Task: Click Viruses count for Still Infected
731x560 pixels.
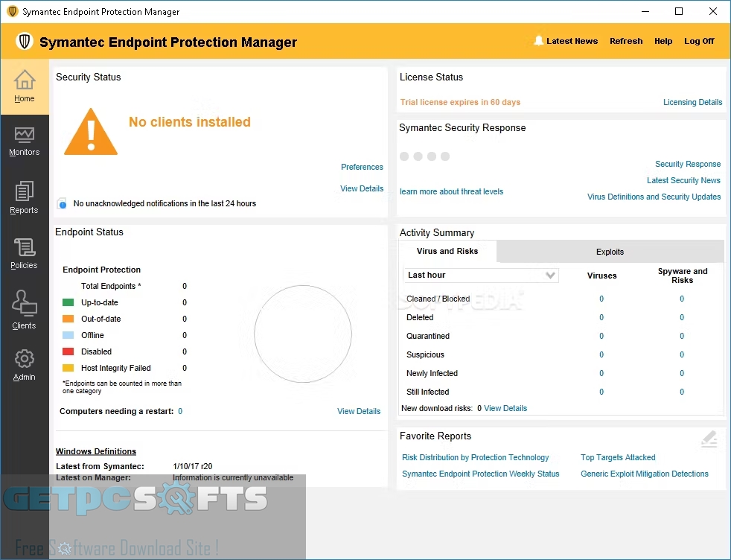Action: pos(601,392)
